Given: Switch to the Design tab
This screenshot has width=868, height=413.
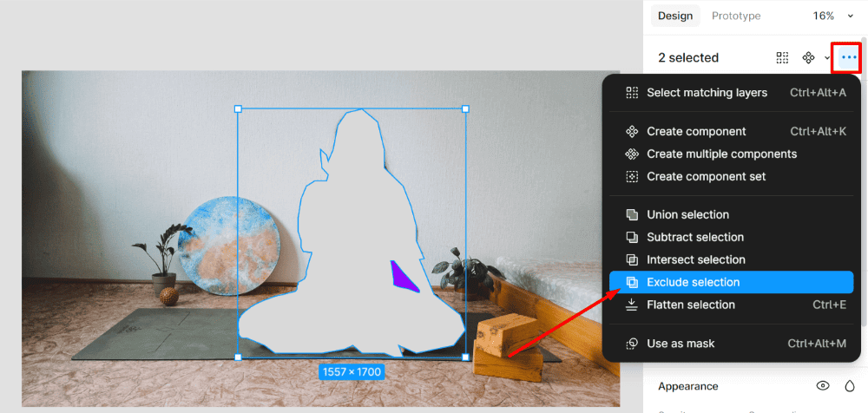Looking at the screenshot, I should (x=674, y=16).
